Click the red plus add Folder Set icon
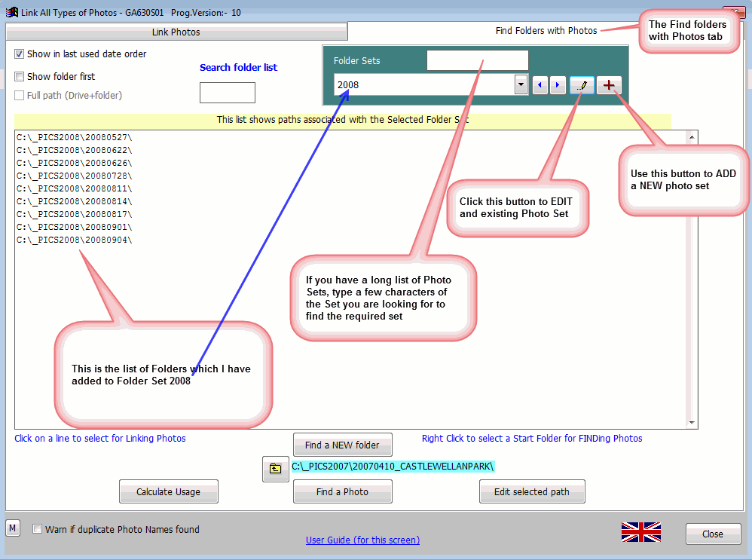Screen dimensions: 752x560 (609, 85)
